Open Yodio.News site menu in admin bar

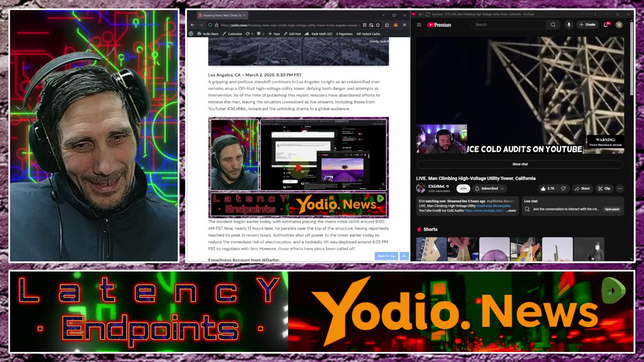[208, 34]
